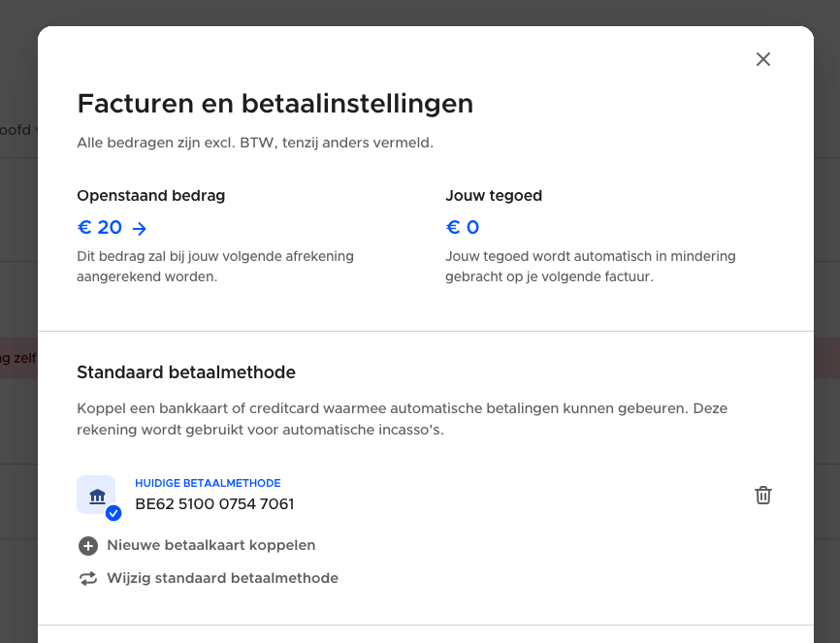Click the swap arrows icon
Screen dimensions: 840x643
(x=88, y=579)
